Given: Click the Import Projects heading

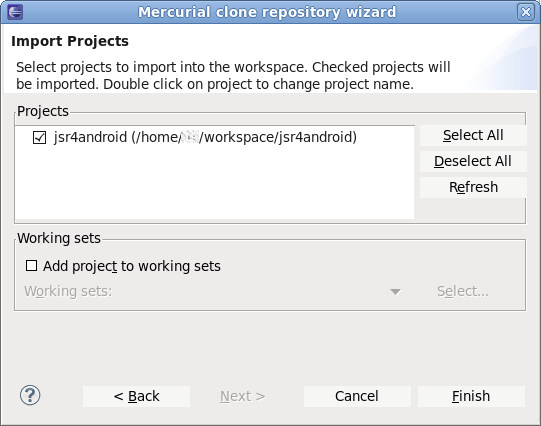Looking at the screenshot, I should [70, 41].
